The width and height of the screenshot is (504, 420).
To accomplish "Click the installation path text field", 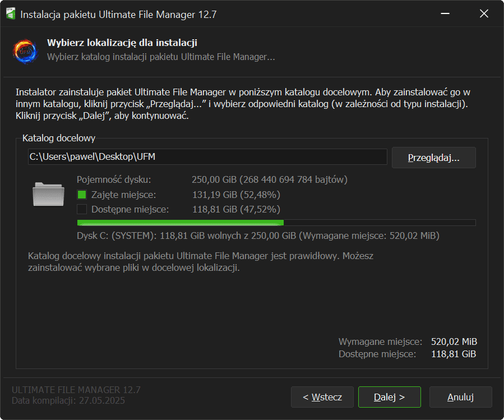I will pos(207,157).
